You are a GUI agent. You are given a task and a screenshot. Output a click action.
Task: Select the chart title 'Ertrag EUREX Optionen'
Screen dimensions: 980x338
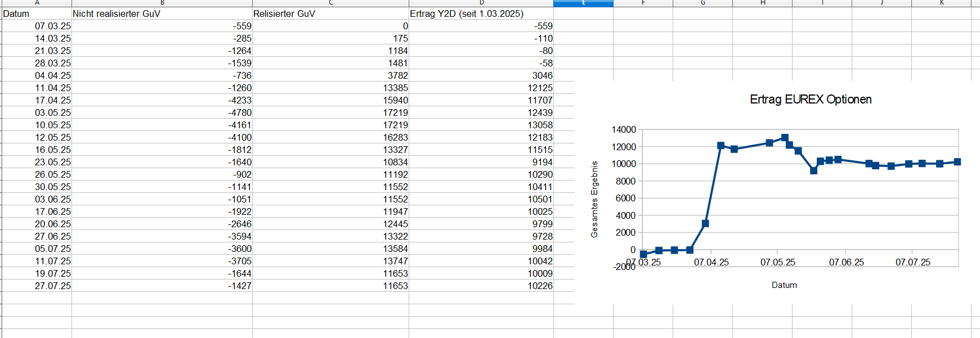[x=811, y=100]
